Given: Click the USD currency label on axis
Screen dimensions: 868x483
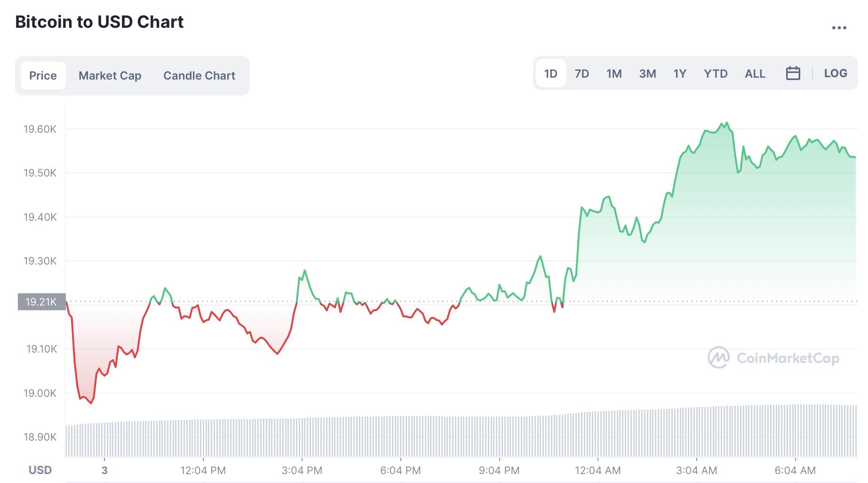Looking at the screenshot, I should point(40,470).
